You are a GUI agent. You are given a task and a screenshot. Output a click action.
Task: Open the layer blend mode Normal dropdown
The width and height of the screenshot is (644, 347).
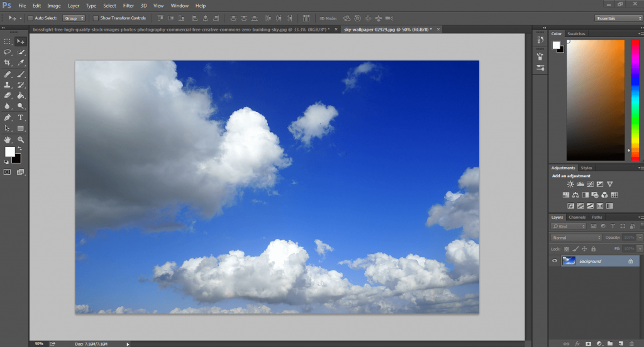(576, 238)
